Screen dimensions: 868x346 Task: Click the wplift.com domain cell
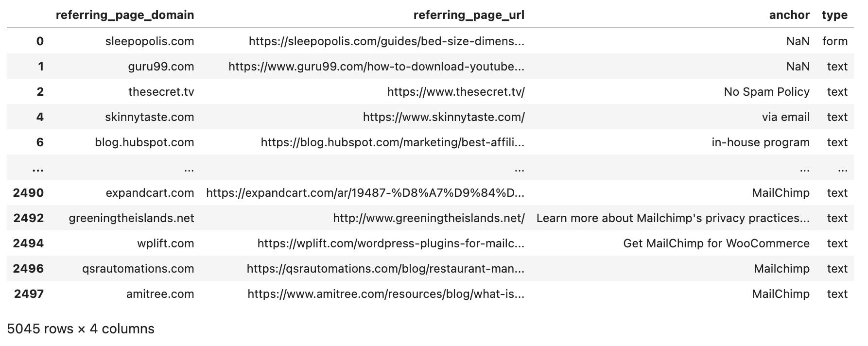(166, 243)
